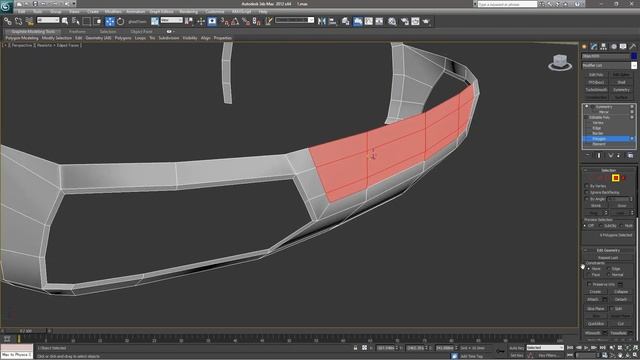Toggle the By Vertex checkbox
The width and height of the screenshot is (640, 360).
pyautogui.click(x=587, y=186)
